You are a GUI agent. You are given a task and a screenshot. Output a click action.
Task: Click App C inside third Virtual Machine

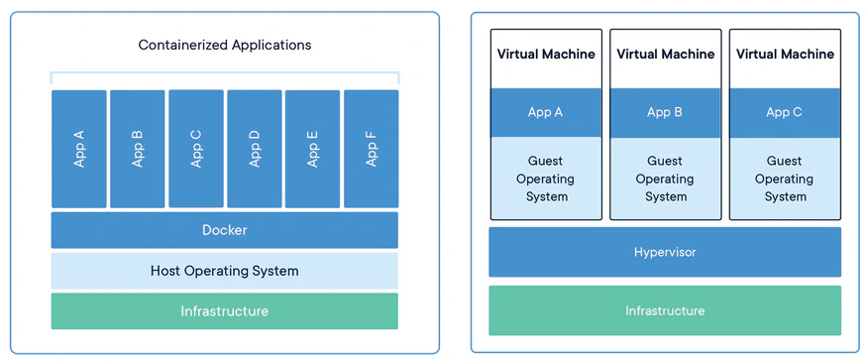(x=785, y=112)
